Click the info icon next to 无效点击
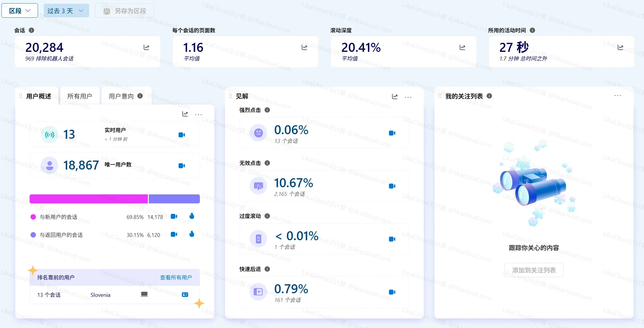The width and height of the screenshot is (644, 328). [267, 163]
